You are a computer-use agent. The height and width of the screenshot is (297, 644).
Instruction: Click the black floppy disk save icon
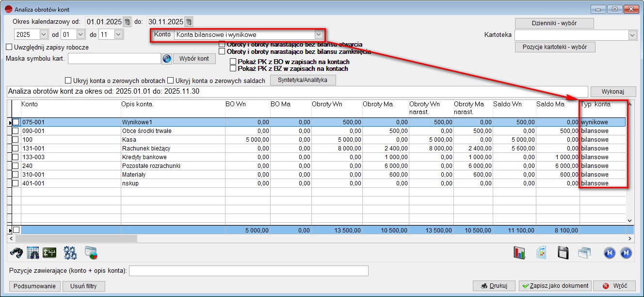[563, 253]
